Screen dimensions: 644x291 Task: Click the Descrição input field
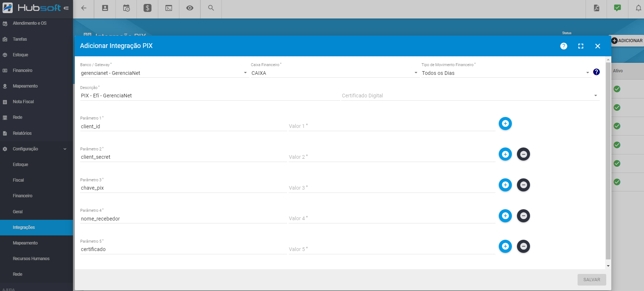210,96
